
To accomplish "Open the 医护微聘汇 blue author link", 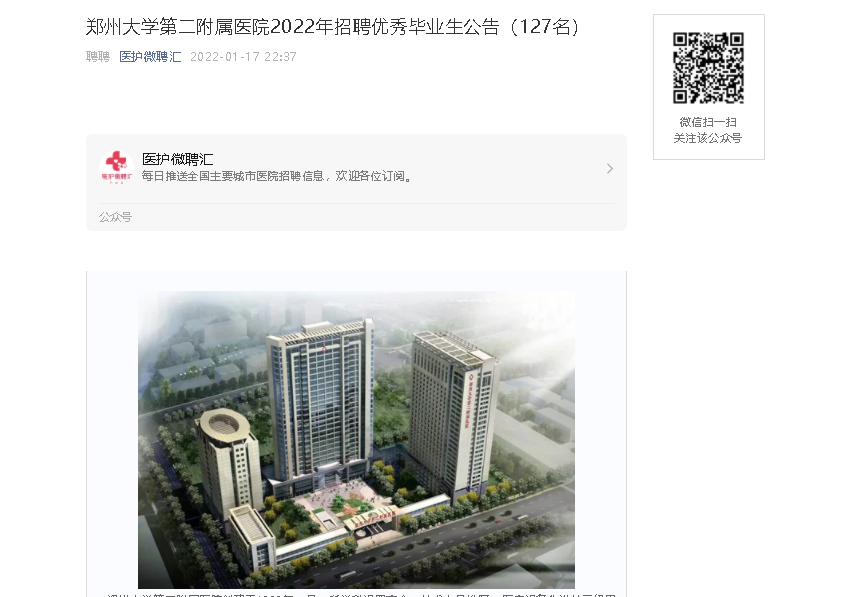I will pos(150,57).
